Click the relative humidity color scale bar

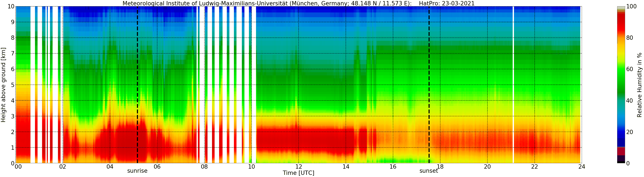(x=621, y=85)
